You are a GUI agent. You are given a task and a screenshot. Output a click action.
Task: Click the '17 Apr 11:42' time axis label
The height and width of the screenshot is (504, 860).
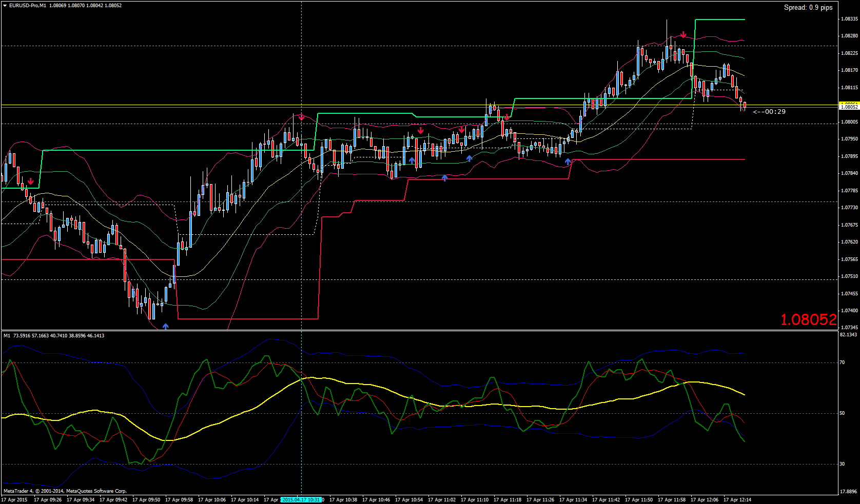(606, 500)
